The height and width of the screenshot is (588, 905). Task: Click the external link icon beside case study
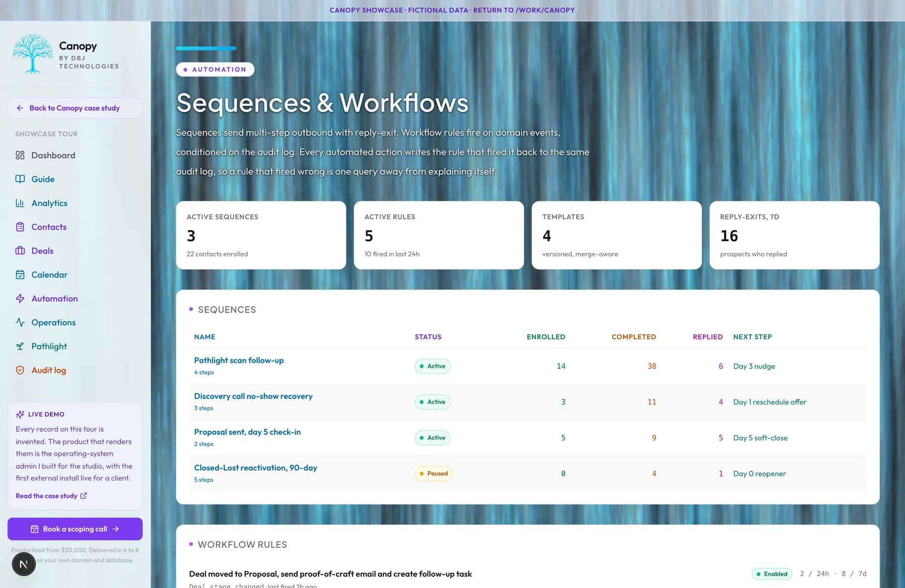(83, 496)
